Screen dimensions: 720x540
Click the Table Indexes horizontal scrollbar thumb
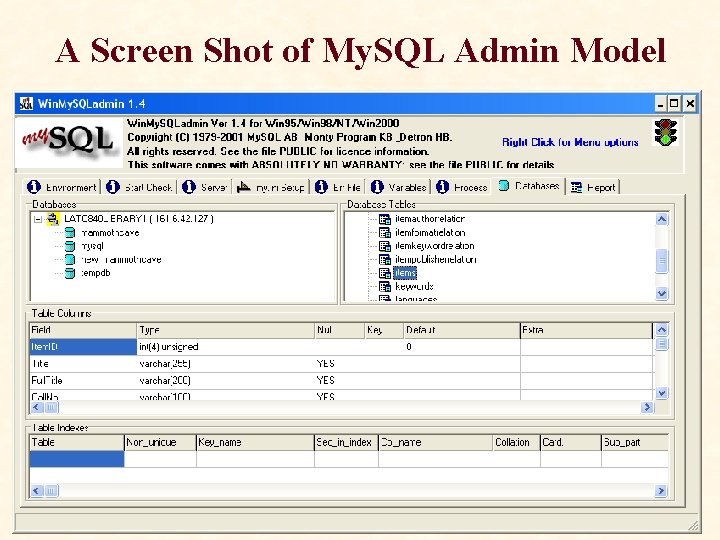coord(51,491)
